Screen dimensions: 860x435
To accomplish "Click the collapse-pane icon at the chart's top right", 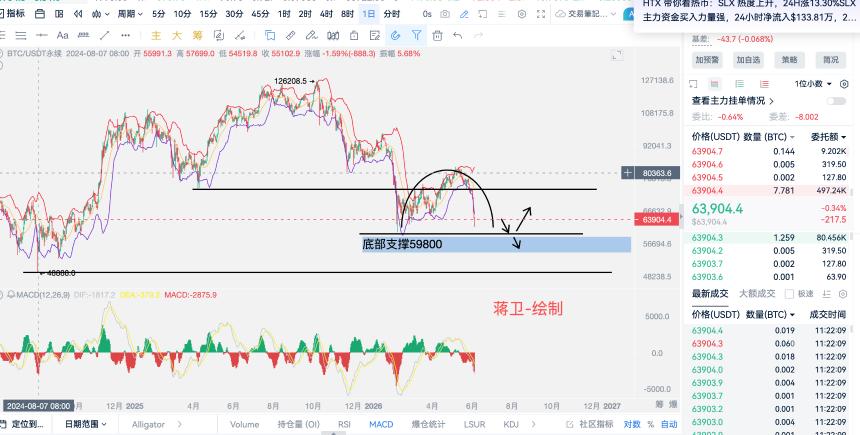I will click(x=617, y=55).
